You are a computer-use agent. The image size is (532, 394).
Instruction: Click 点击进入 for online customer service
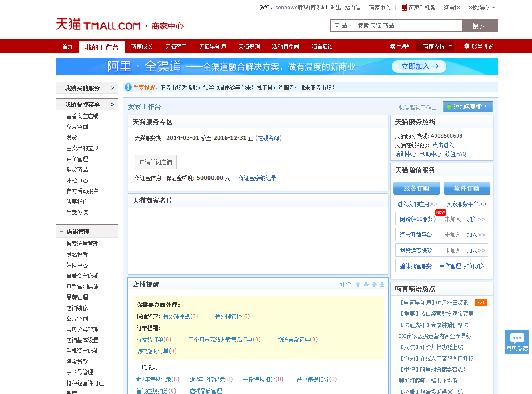click(x=443, y=145)
